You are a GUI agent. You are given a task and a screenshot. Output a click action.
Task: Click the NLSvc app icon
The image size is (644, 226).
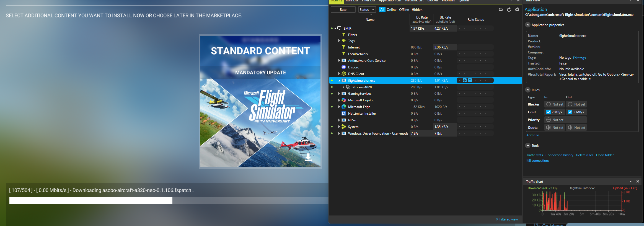(344, 120)
